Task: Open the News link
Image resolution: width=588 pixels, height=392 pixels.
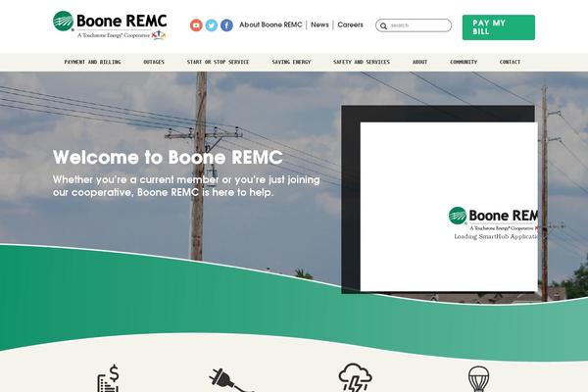Action: tap(319, 24)
